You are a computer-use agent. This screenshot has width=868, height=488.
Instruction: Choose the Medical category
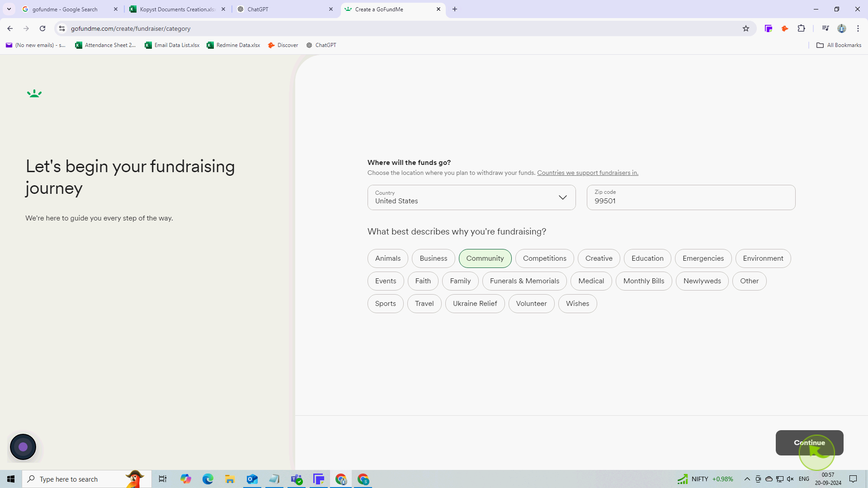591,281
